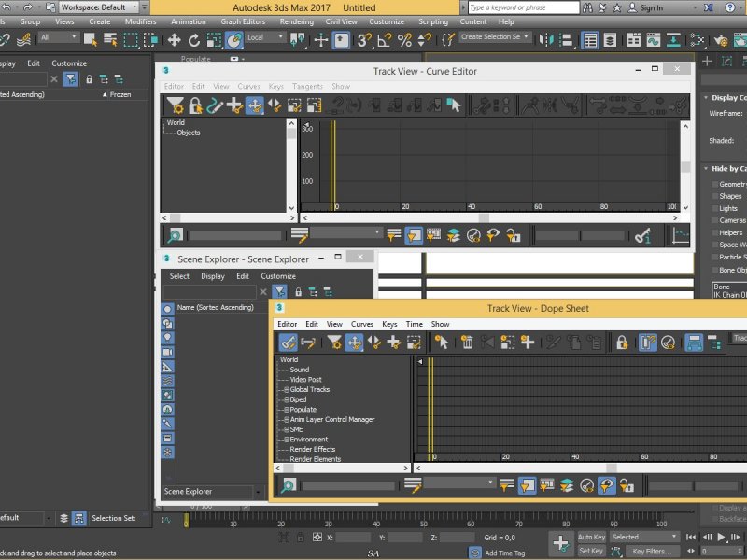Open the Layer Explorer from main toolbar
Screen dimensions: 747x560
[x=610, y=40]
